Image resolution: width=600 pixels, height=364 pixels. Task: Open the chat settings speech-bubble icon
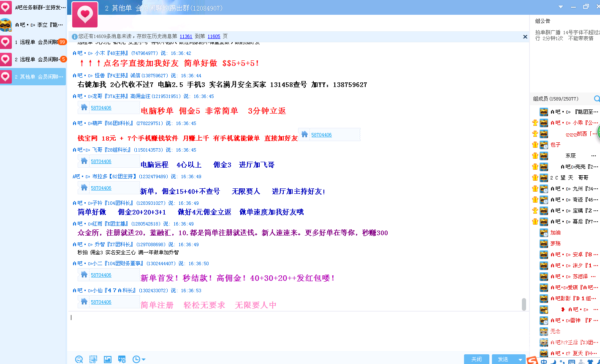pyautogui.click(x=122, y=359)
